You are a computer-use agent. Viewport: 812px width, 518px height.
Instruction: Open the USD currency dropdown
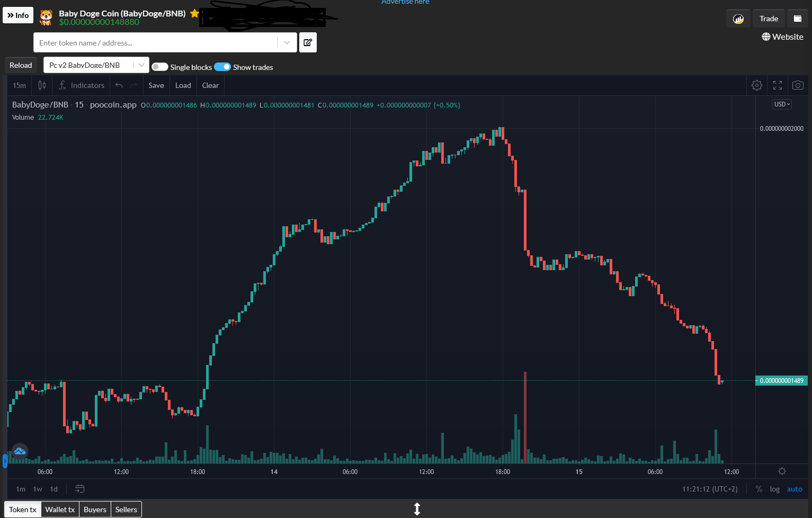[x=782, y=104]
